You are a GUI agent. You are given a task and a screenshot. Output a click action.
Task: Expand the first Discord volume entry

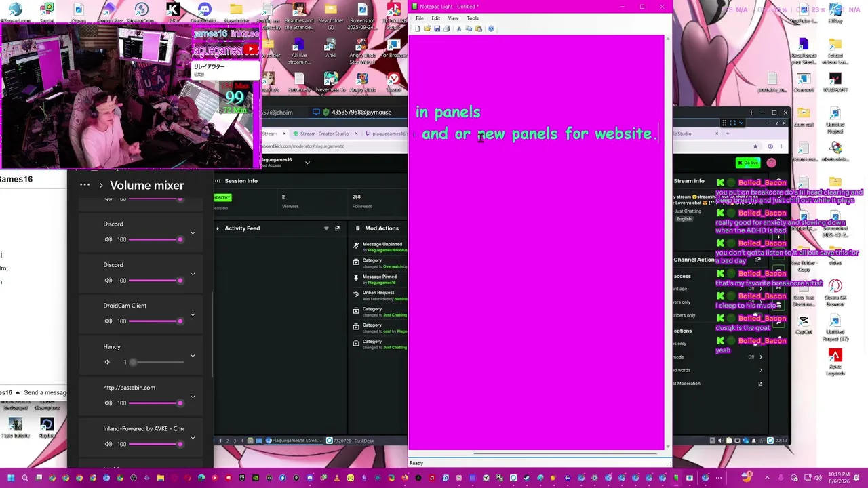pyautogui.click(x=193, y=233)
